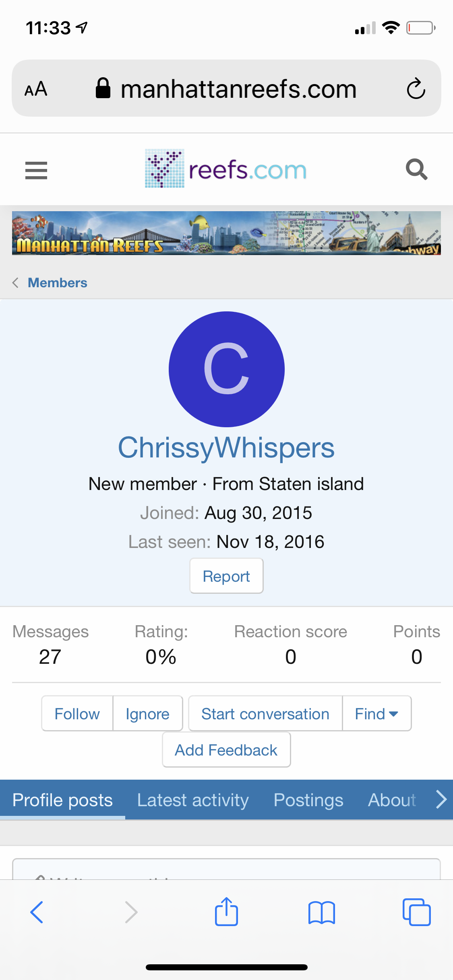
Task: Open the hamburger navigation menu
Action: click(x=36, y=170)
